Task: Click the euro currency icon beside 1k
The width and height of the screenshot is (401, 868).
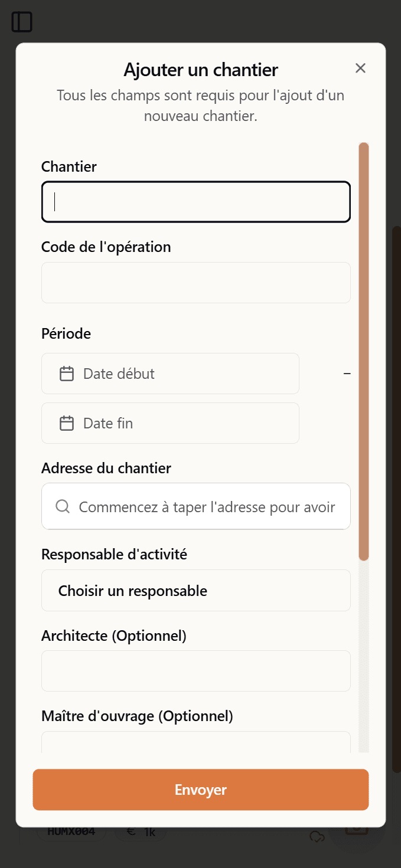Action: [x=131, y=831]
